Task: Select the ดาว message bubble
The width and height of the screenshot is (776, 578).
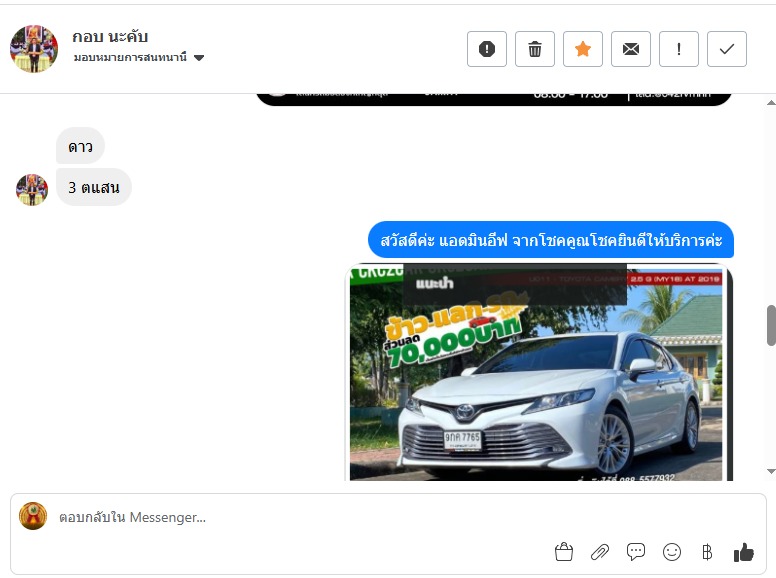Action: click(x=80, y=146)
